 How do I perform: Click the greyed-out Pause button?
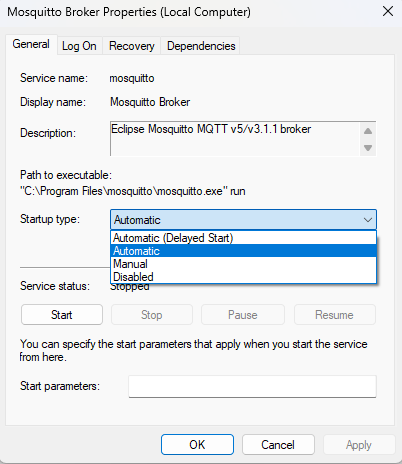(x=243, y=315)
